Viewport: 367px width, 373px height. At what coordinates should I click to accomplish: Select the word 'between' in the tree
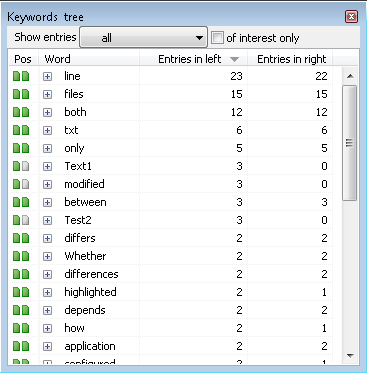point(85,202)
